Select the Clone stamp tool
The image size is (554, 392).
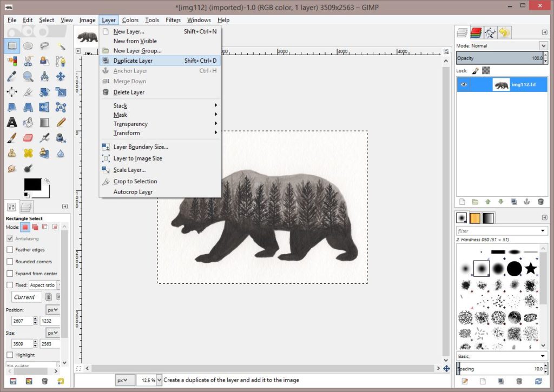tap(12, 153)
